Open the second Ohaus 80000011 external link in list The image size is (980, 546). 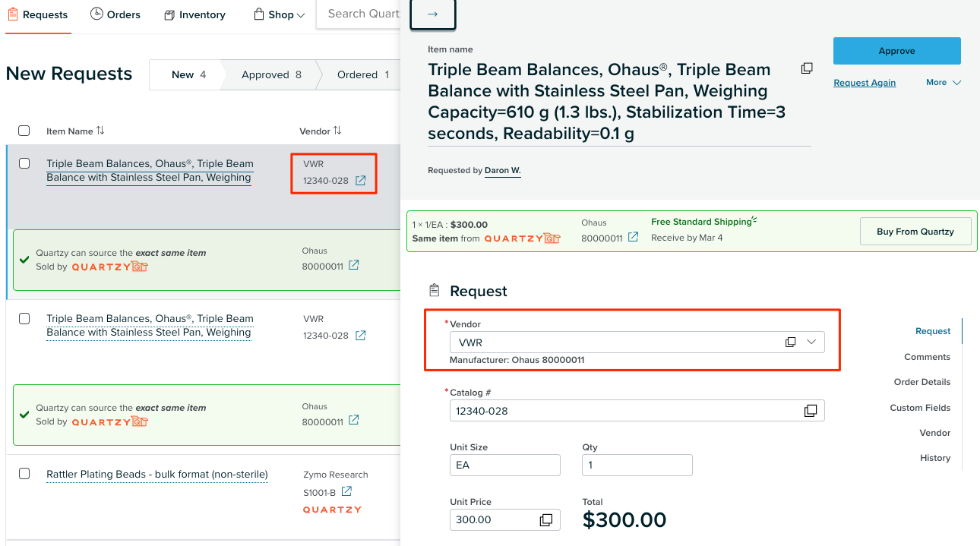(353, 420)
